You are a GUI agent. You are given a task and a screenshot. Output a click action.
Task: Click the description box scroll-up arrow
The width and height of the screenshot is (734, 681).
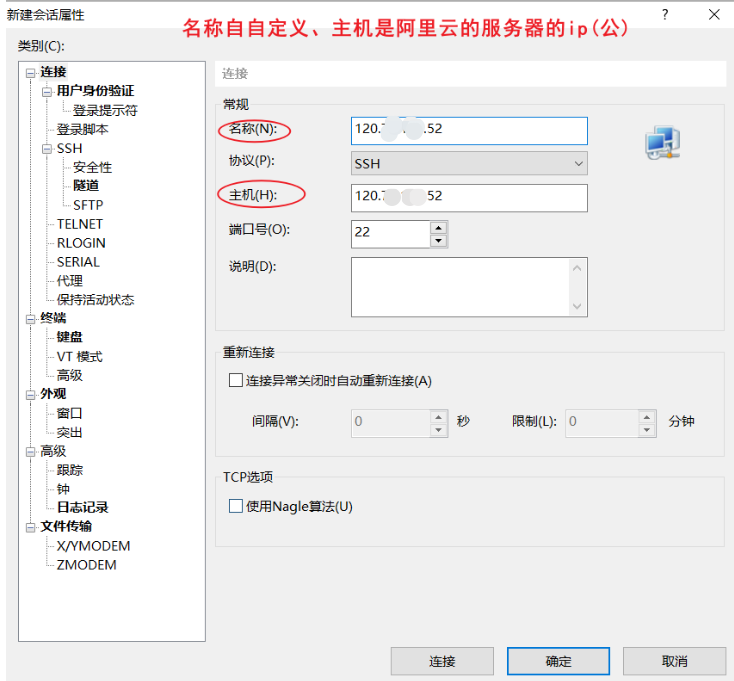click(577, 268)
